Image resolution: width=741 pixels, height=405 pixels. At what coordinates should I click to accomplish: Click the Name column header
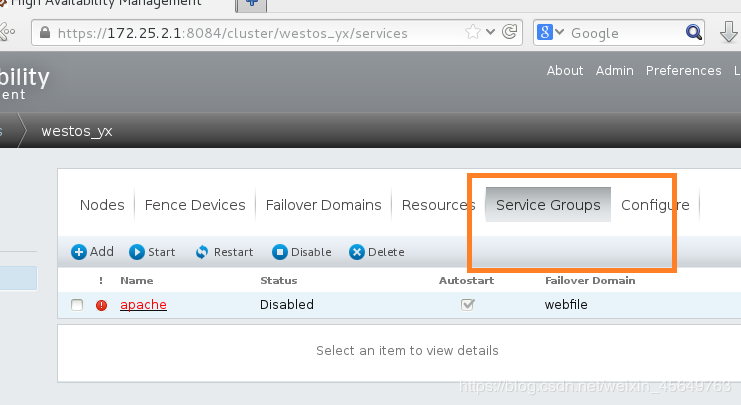click(x=137, y=280)
